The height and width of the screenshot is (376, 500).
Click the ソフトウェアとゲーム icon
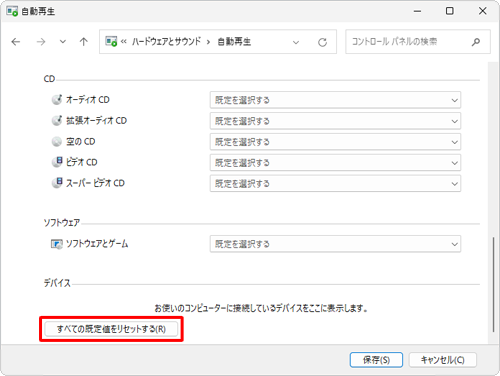tap(57, 244)
